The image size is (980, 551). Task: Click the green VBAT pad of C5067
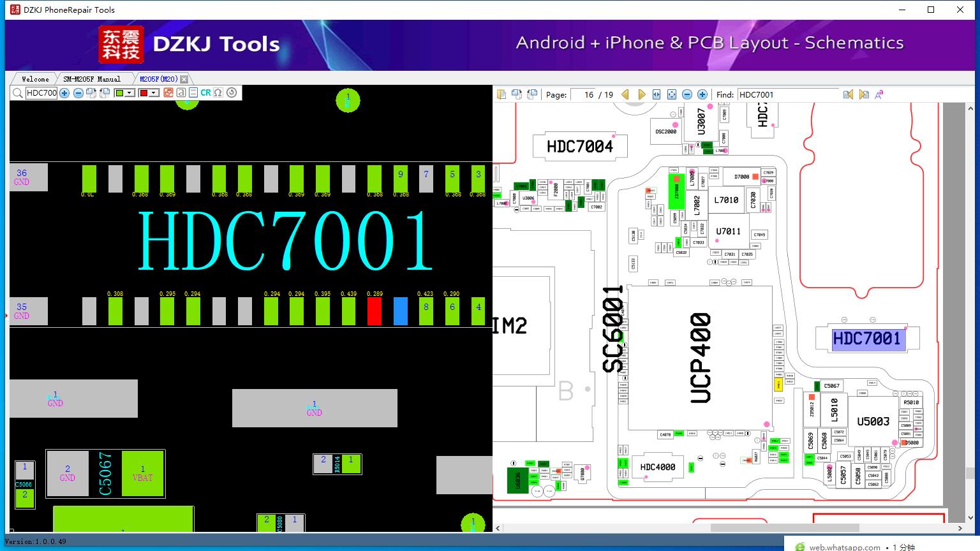[143, 473]
